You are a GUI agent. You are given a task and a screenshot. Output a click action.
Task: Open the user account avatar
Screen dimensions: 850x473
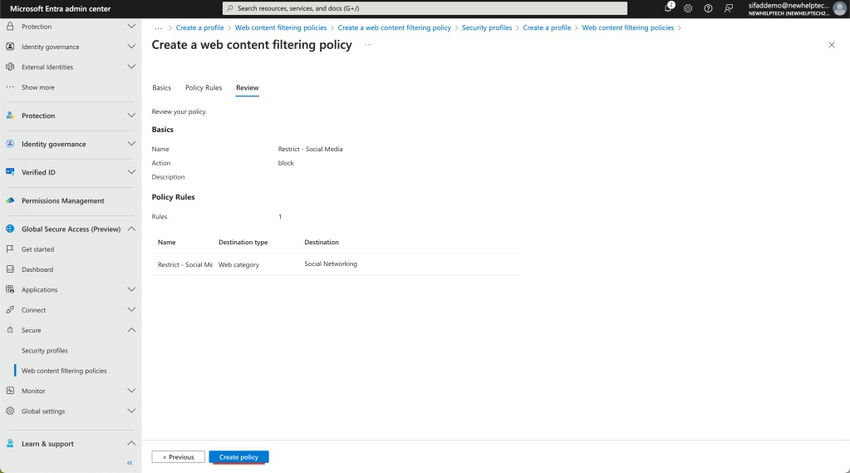coord(839,8)
